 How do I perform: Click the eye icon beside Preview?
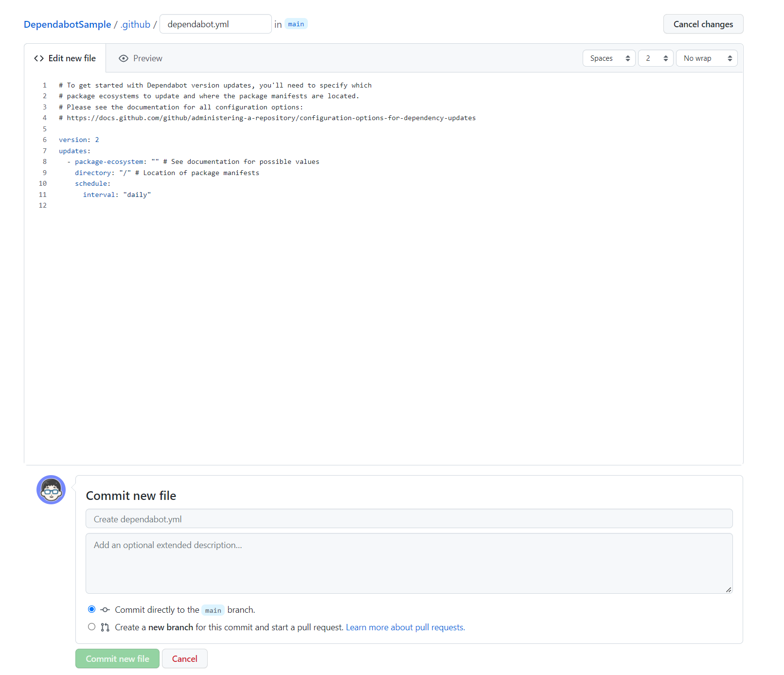point(124,58)
